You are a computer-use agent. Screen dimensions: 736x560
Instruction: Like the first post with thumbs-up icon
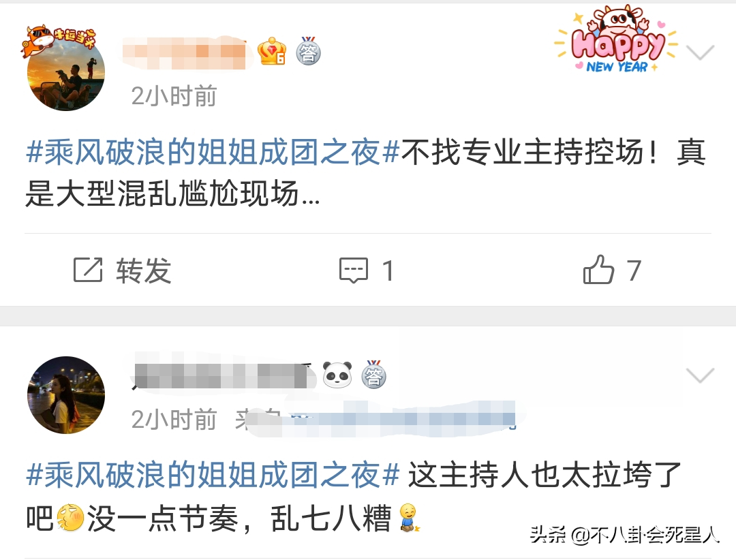598,269
